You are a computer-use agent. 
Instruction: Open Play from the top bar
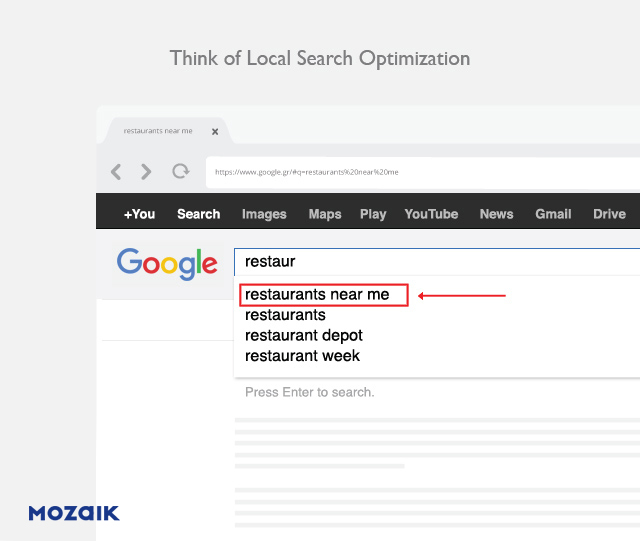373,214
